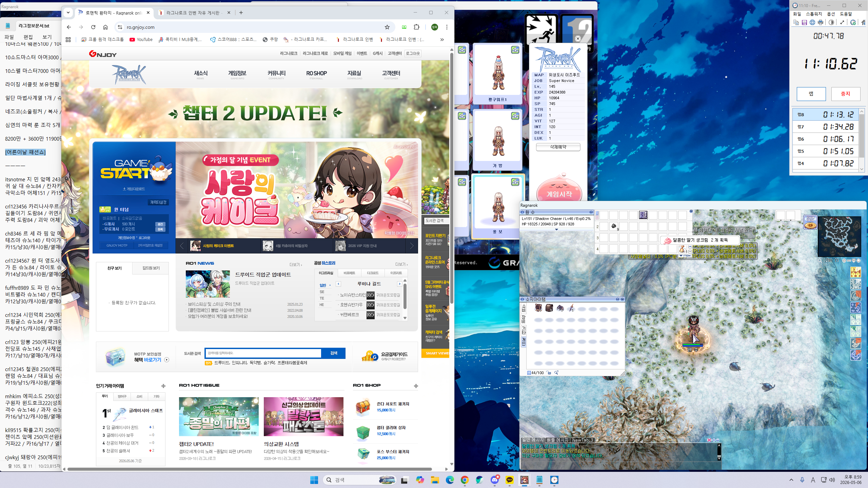The height and width of the screenshot is (488, 868).
Task: Open the minimap magnifier search icon
Action: pos(820,261)
